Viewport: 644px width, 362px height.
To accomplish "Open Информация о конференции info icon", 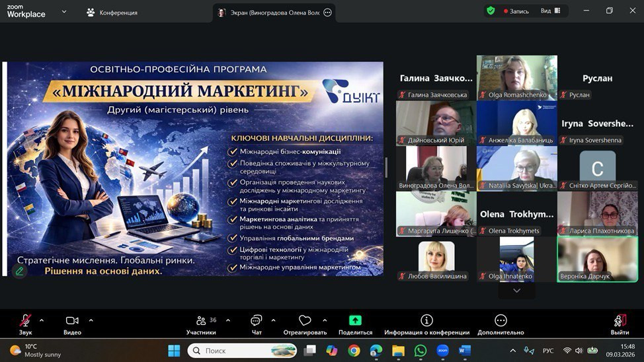I will pos(426,321).
